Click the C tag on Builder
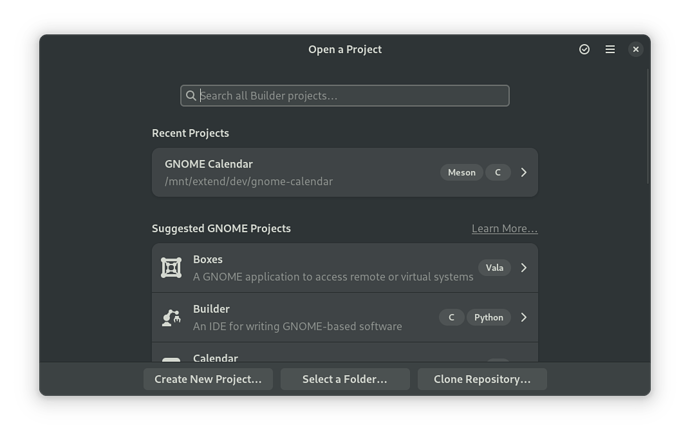This screenshot has height=439, width=690. [x=451, y=317]
